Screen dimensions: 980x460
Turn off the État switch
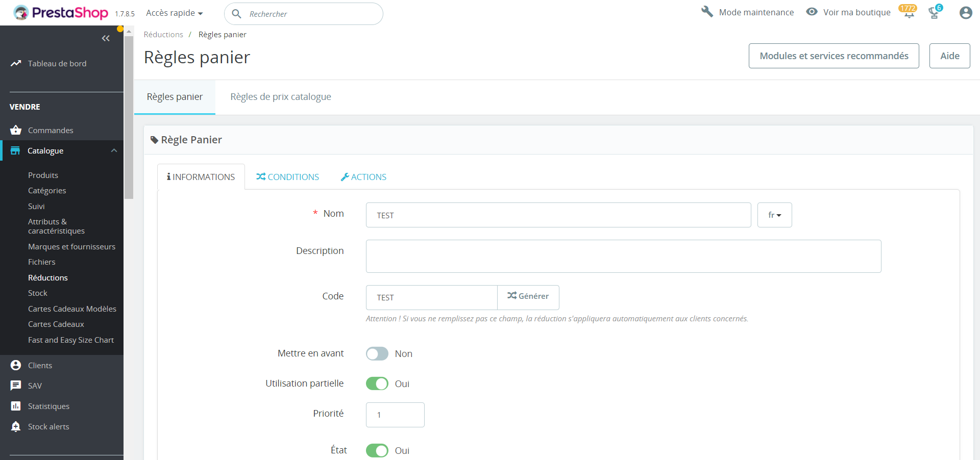[x=377, y=450]
